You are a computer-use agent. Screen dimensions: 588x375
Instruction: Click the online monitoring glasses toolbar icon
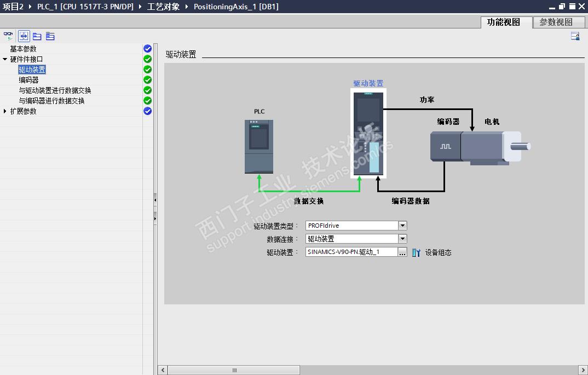8,36
